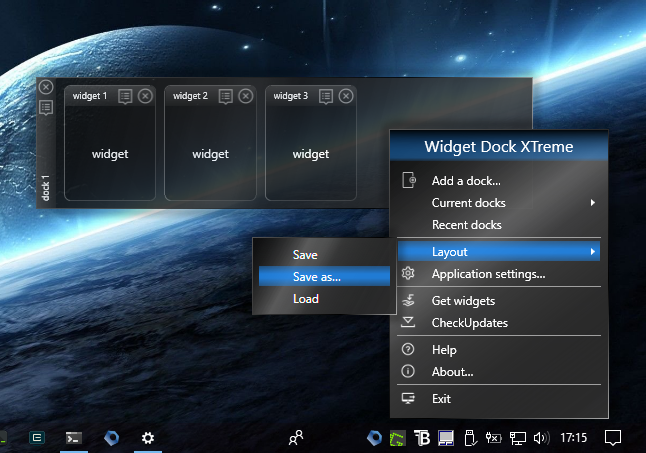Screen dimensions: 646x453
Task: Open Help menu entry
Action: click(x=499, y=350)
